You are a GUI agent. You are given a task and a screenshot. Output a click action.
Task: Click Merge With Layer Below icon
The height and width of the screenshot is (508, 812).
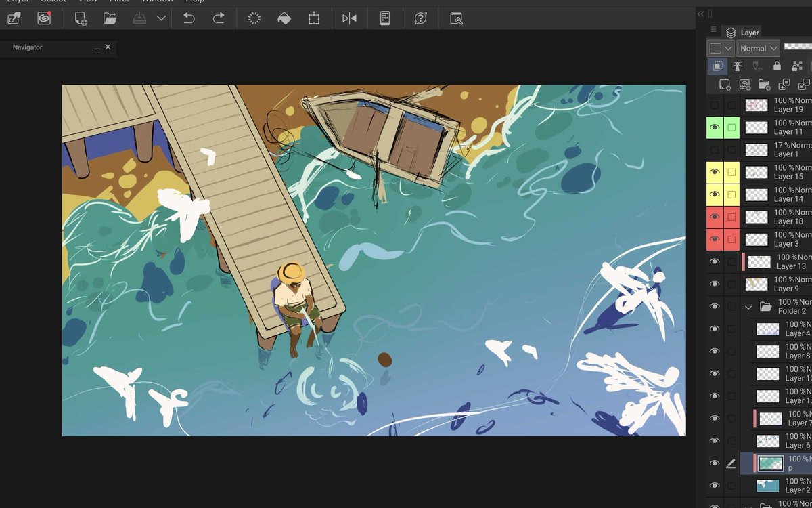(x=804, y=85)
